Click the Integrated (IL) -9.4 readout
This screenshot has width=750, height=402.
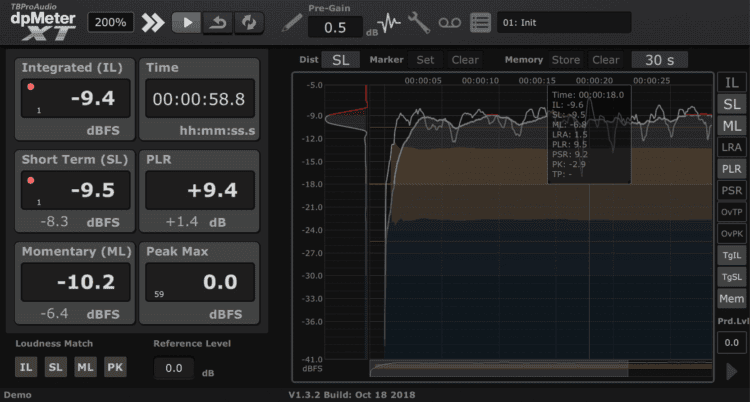click(x=75, y=98)
